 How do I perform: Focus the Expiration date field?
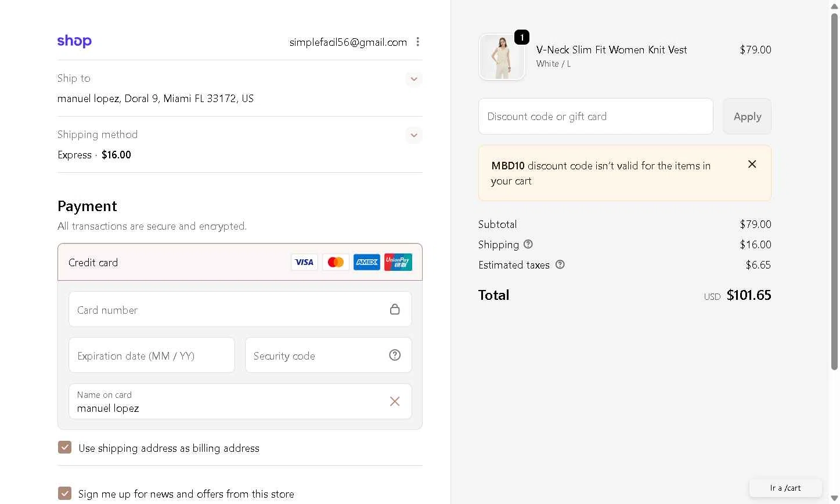[x=152, y=355]
